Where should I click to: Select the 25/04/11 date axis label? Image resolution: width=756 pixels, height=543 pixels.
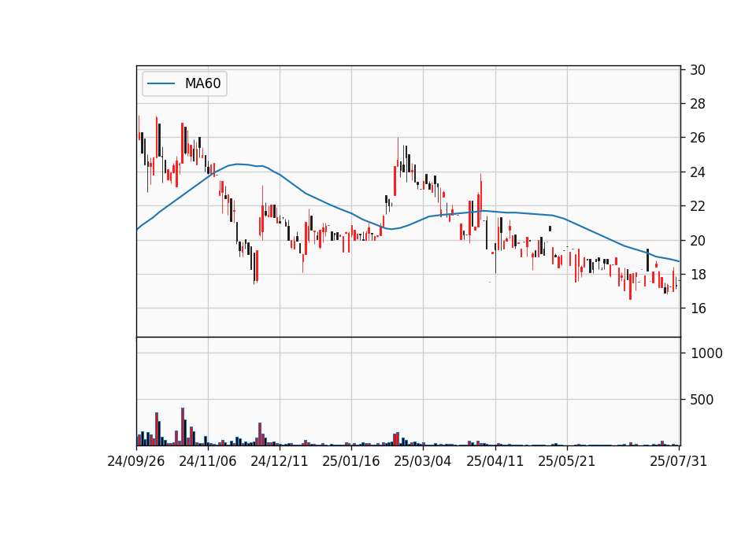(x=495, y=461)
